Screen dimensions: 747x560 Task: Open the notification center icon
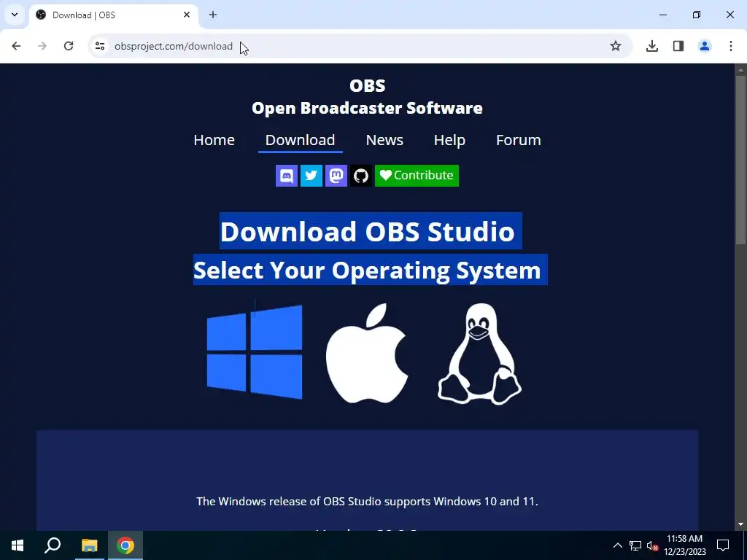[x=723, y=545]
